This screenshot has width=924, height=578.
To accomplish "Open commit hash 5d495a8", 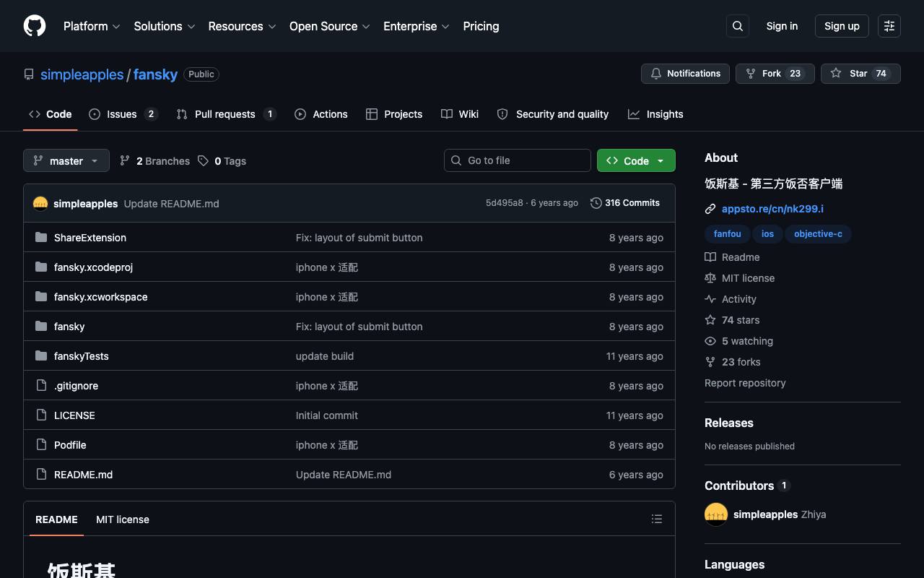I will tap(505, 203).
